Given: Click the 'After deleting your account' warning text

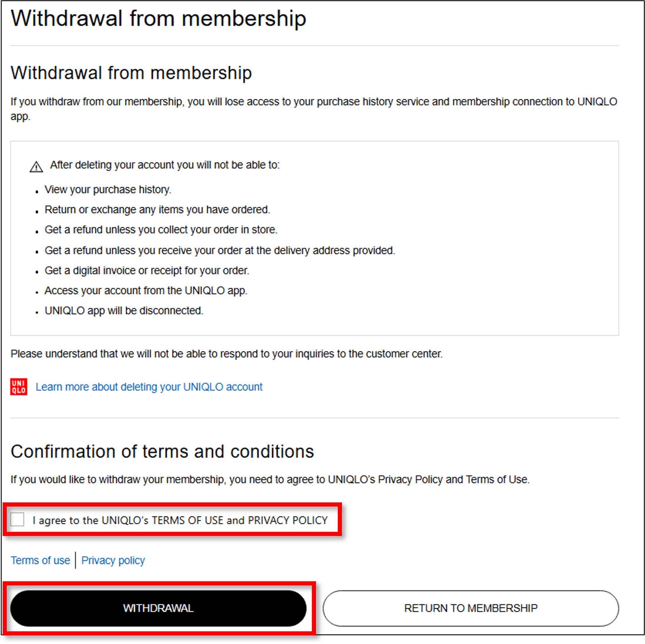Looking at the screenshot, I should (x=165, y=165).
